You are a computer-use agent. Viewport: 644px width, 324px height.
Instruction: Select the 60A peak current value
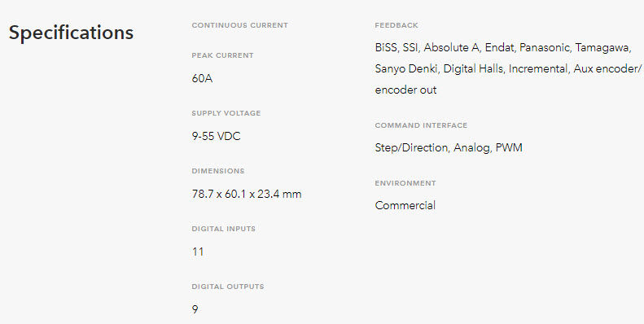click(202, 78)
